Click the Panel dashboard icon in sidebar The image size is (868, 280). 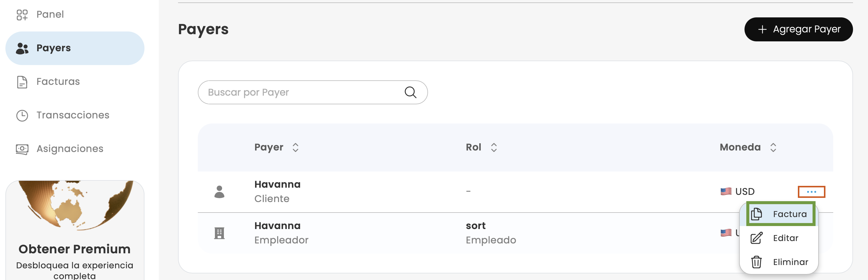[x=22, y=14]
